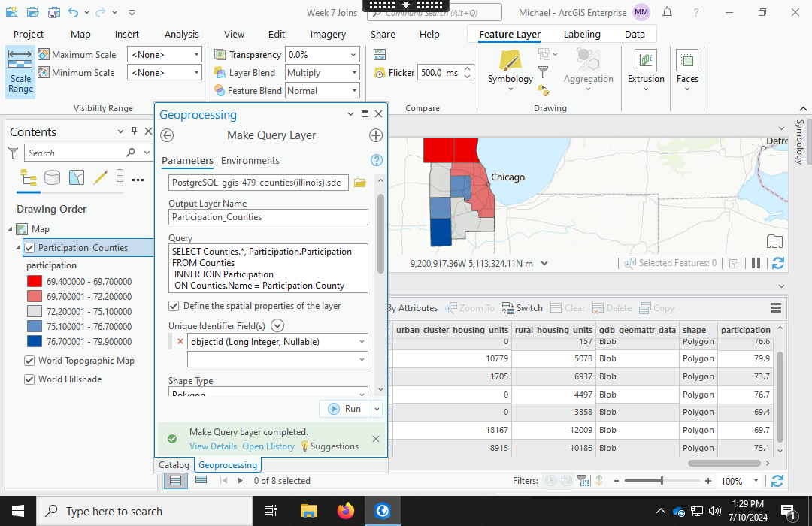
Task: Click the Contents search field
Action: click(x=76, y=153)
